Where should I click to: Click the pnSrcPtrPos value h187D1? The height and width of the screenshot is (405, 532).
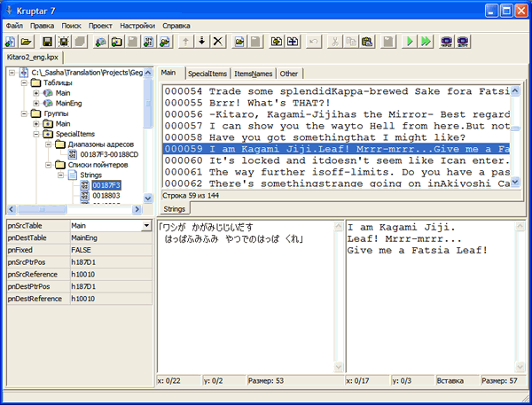[x=111, y=262]
